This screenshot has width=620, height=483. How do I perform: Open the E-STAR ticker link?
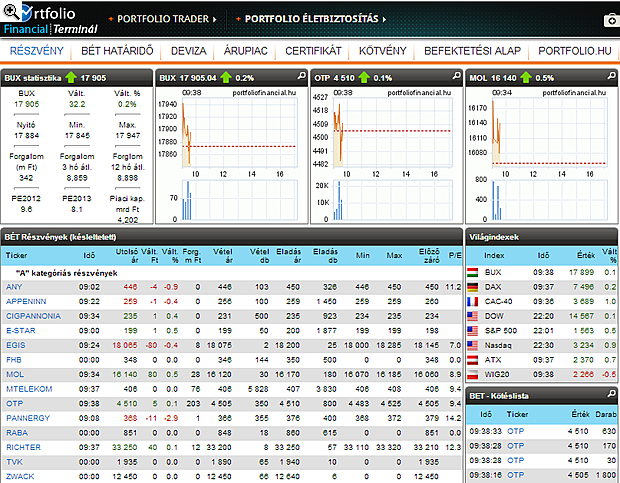click(21, 331)
